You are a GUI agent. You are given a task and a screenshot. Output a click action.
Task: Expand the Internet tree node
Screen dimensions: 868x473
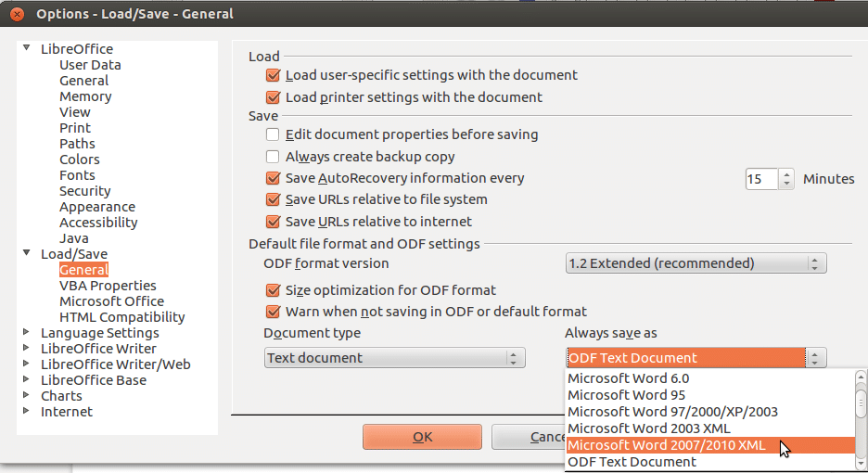coord(26,411)
